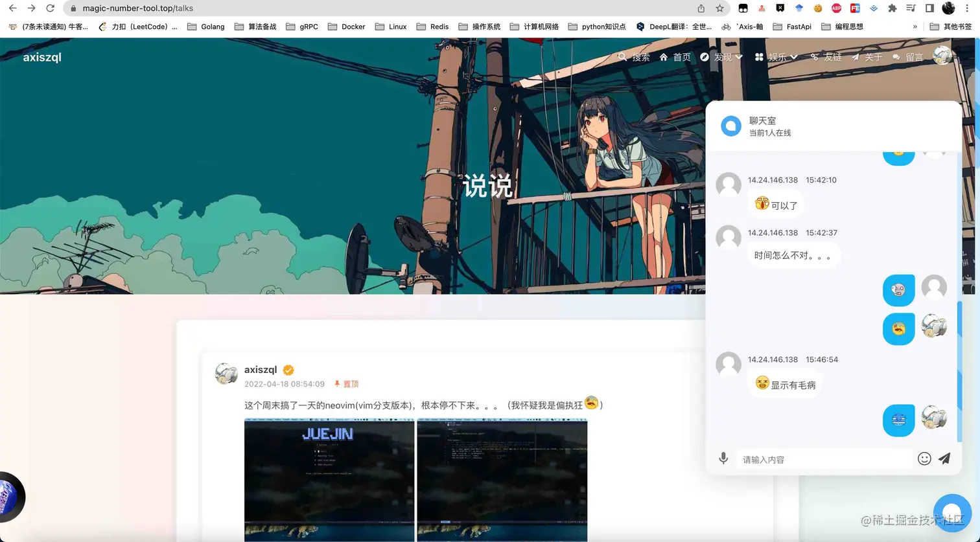Click the chat voice microphone icon

pos(723,458)
